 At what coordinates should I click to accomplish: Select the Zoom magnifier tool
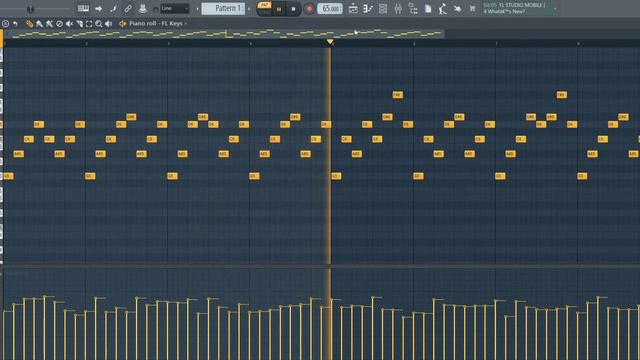click(99, 24)
